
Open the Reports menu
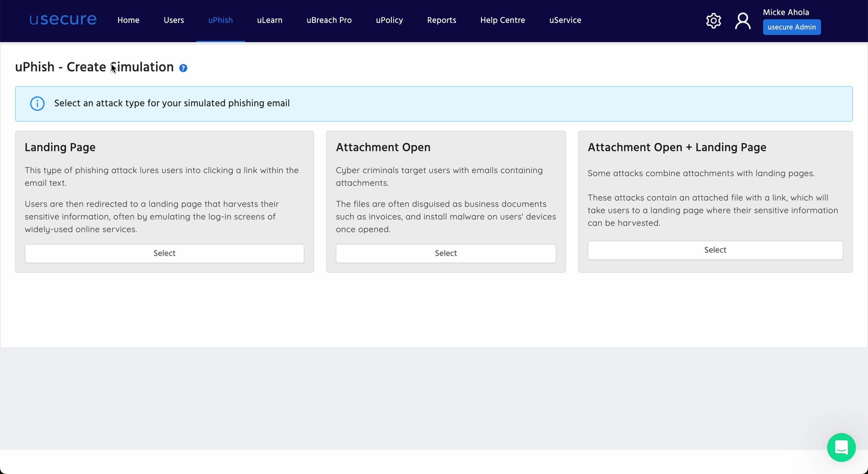442,20
